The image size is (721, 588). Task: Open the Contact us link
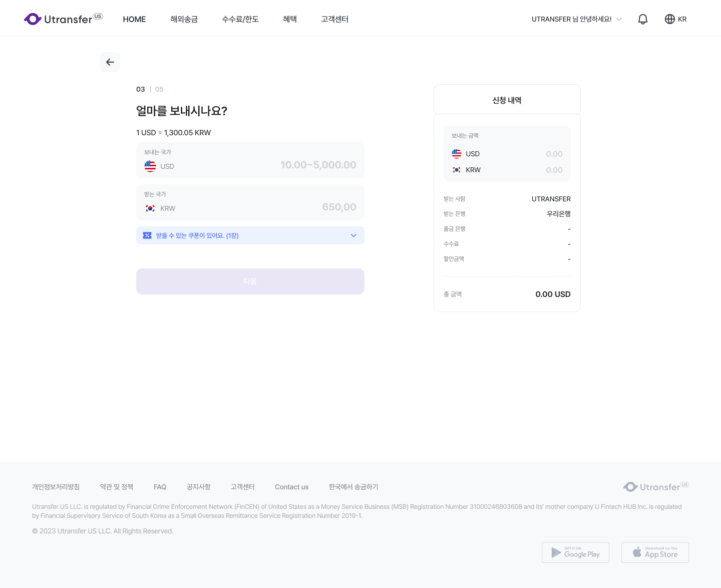[292, 487]
